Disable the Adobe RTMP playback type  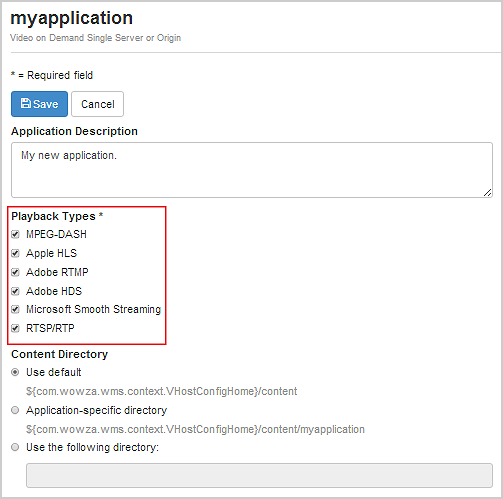[15, 272]
